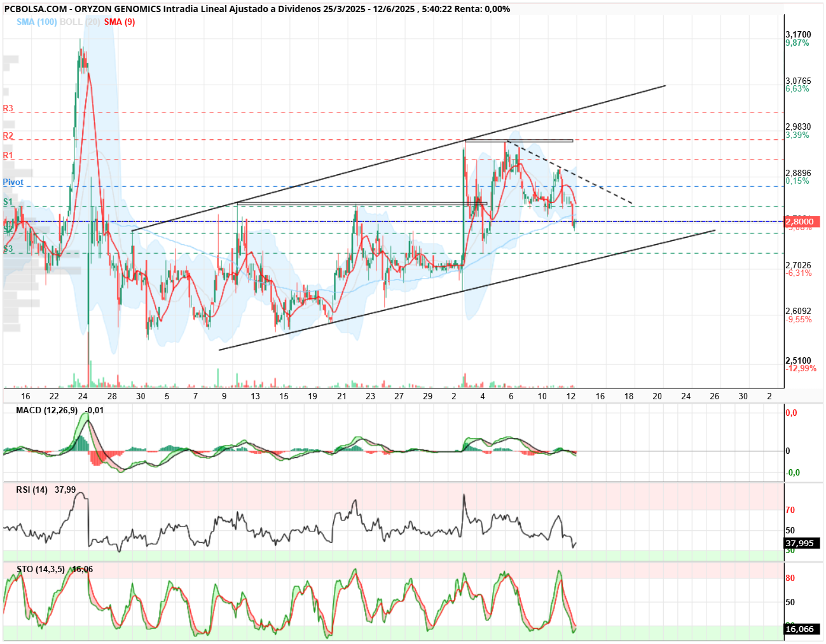Viewport: 826px width, 644px height.
Task: Click date label 22 on time axis
Action: pos(54,397)
